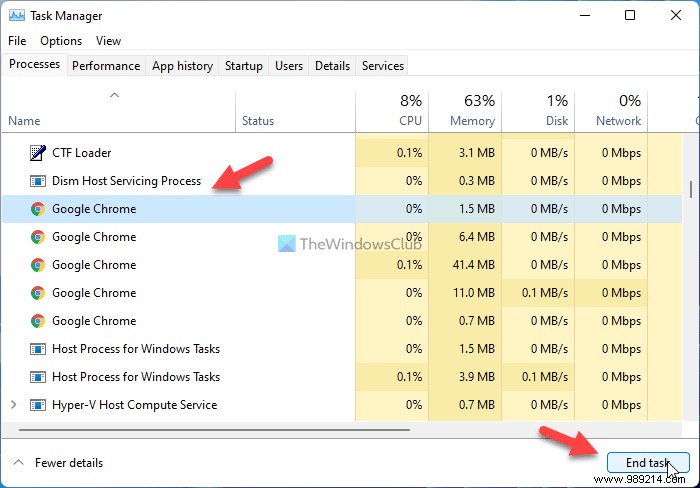Click the 8% total CPU usage figure
The image size is (700, 488).
[x=411, y=100]
